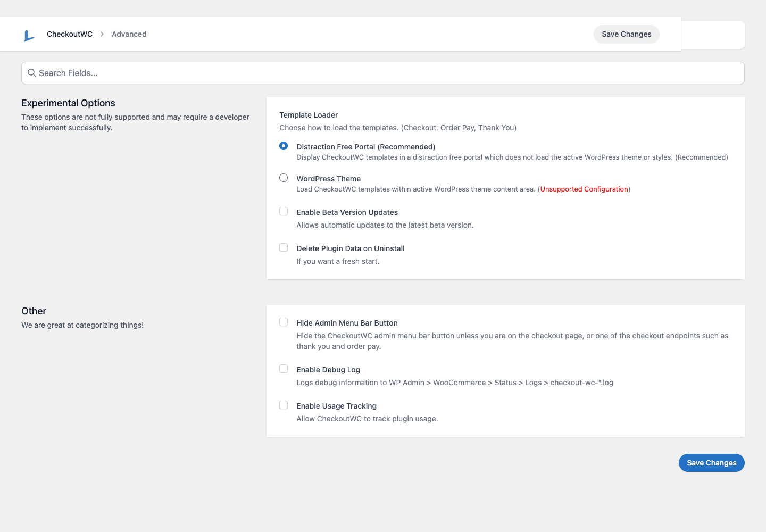Screen dimensions: 766x532
Task: Click 'Allows automatic updates to the latest beta version.'
Action: tap(385, 225)
